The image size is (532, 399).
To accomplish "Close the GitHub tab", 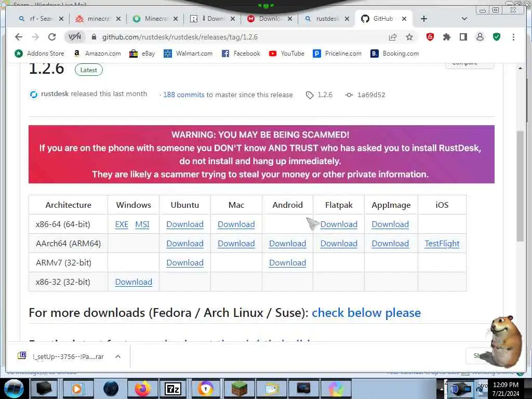I will click(x=404, y=19).
